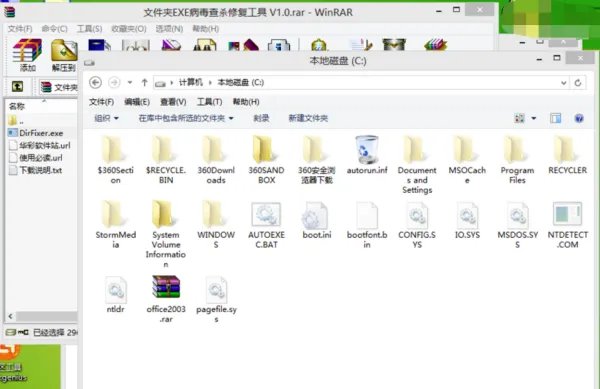
Task: Click the Explorer help question mark icon
Action: tap(579, 118)
